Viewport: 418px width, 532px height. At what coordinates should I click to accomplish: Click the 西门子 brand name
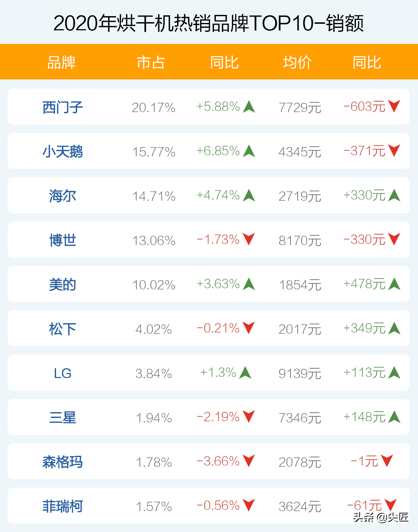point(63,108)
